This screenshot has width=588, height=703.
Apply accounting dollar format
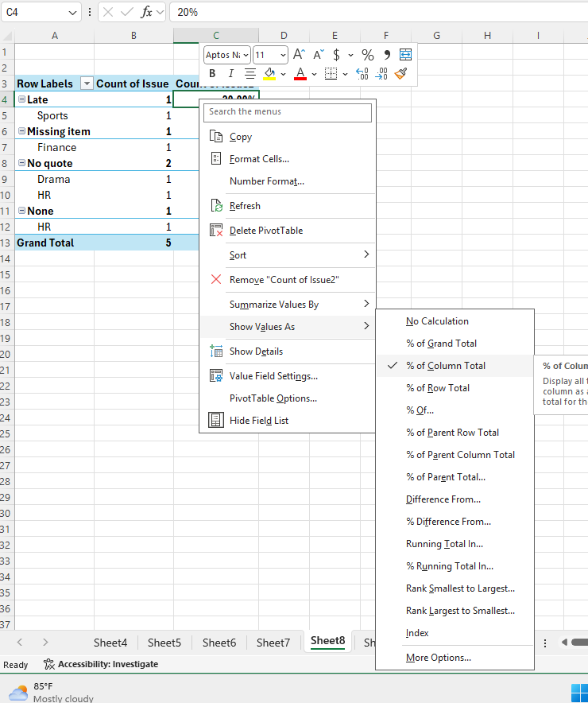coord(336,55)
